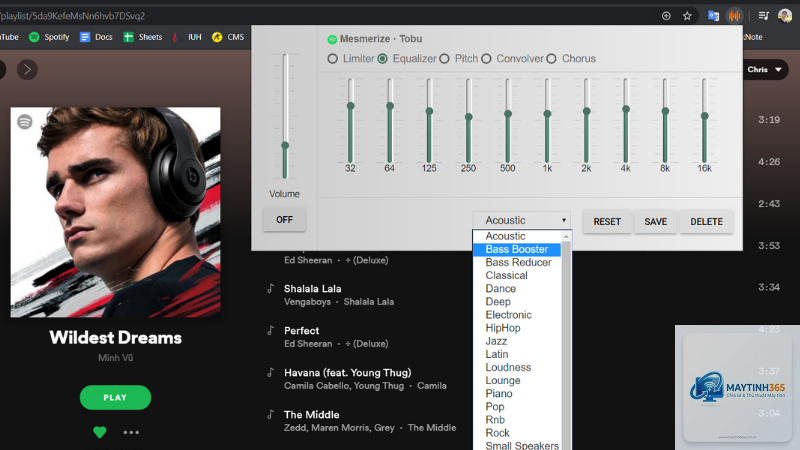800x450 pixels.
Task: Open the Acoustic preset dropdown
Action: pyautogui.click(x=521, y=220)
